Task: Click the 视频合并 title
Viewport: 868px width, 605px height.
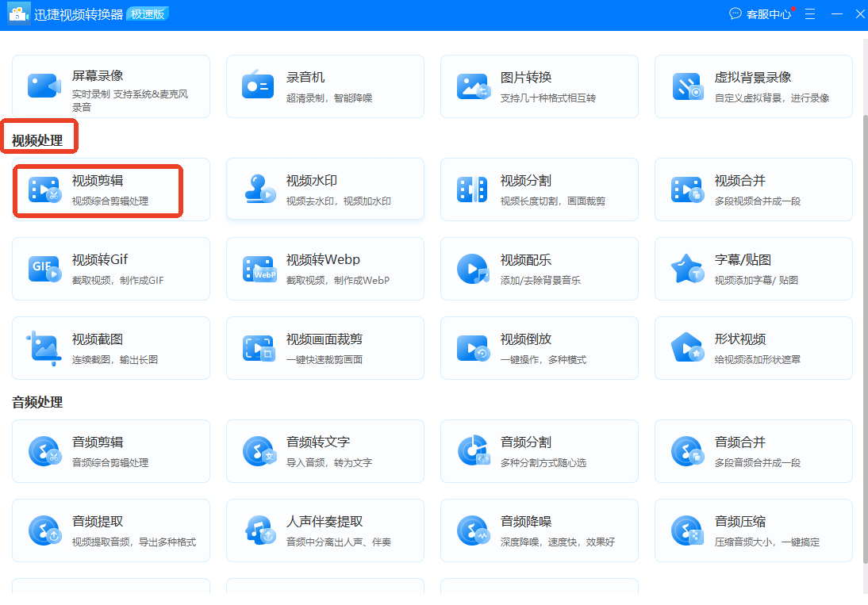Action: [x=740, y=181]
